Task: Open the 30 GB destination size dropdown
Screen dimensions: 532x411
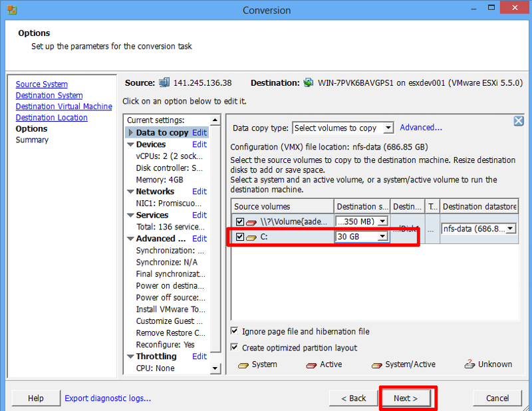Action: coord(382,236)
